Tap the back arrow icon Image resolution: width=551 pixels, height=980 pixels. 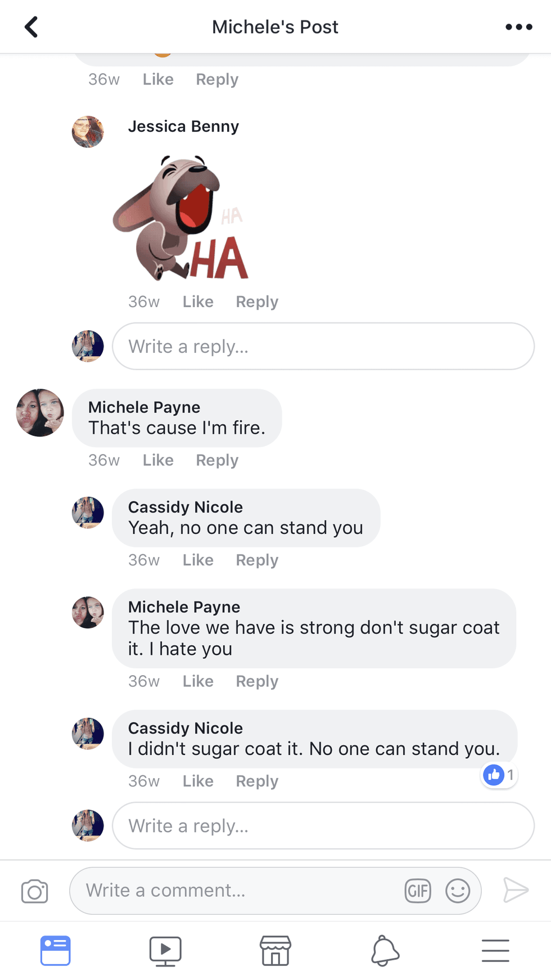(x=31, y=27)
